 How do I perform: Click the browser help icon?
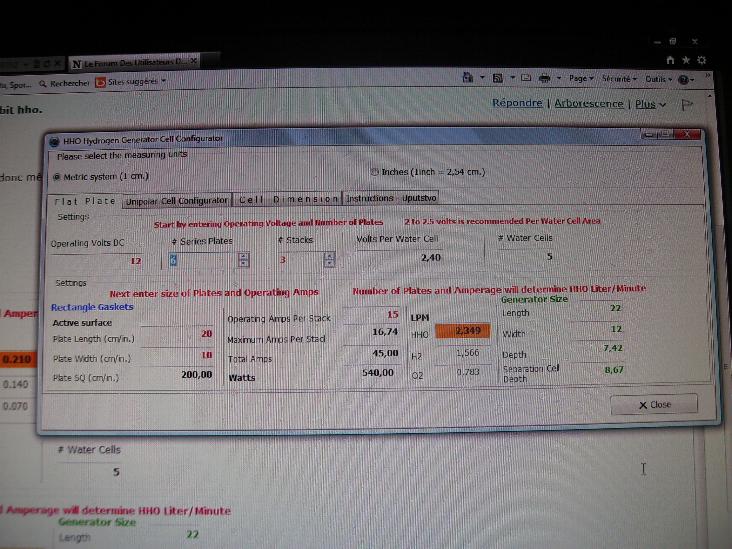coord(684,79)
